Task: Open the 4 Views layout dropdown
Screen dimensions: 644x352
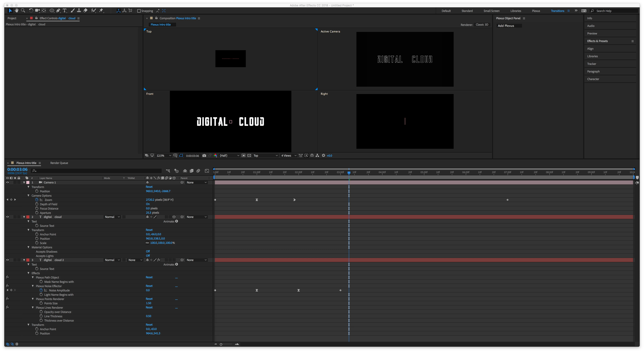Action: [289, 156]
